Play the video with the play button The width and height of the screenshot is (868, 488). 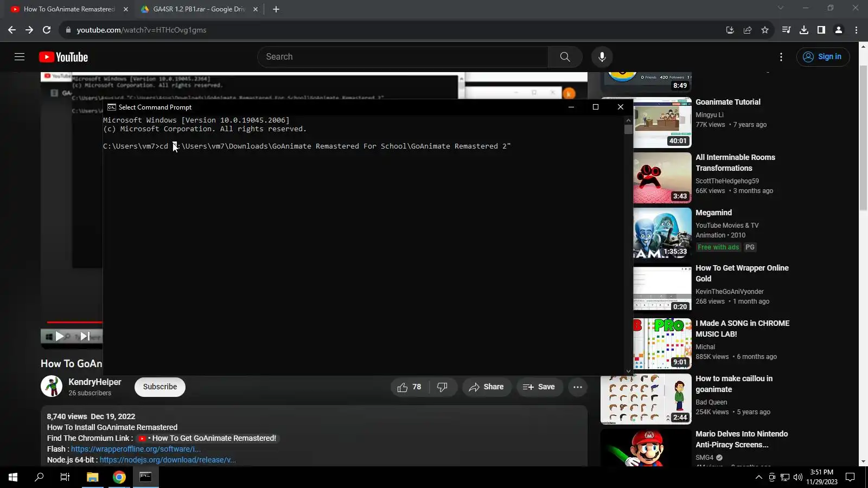tap(59, 336)
